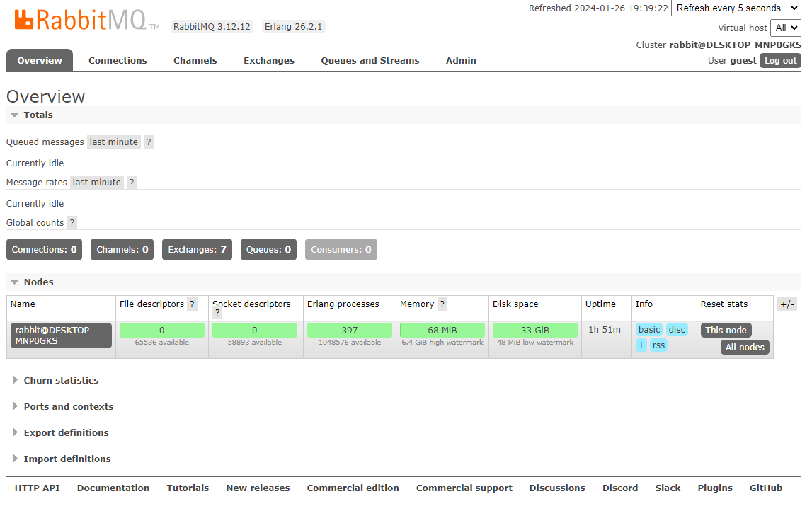Screen dimensions: 812x511
Task: Open the New releases footer link
Action: (258, 488)
